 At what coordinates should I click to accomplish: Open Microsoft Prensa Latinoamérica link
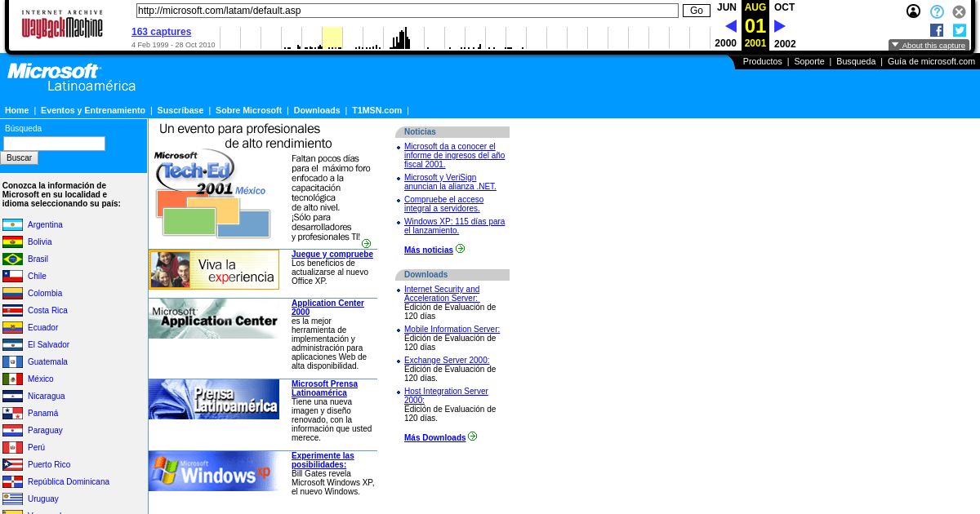[x=324, y=388]
